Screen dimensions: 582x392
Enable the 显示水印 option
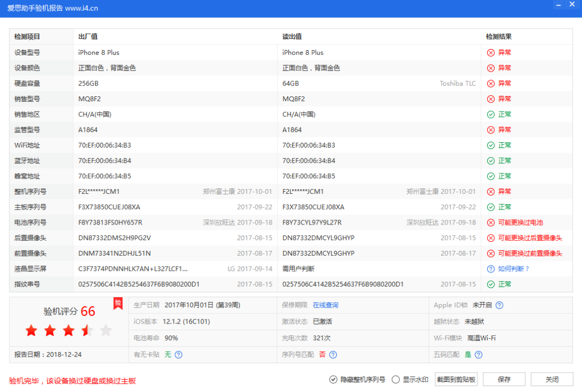pos(396,380)
